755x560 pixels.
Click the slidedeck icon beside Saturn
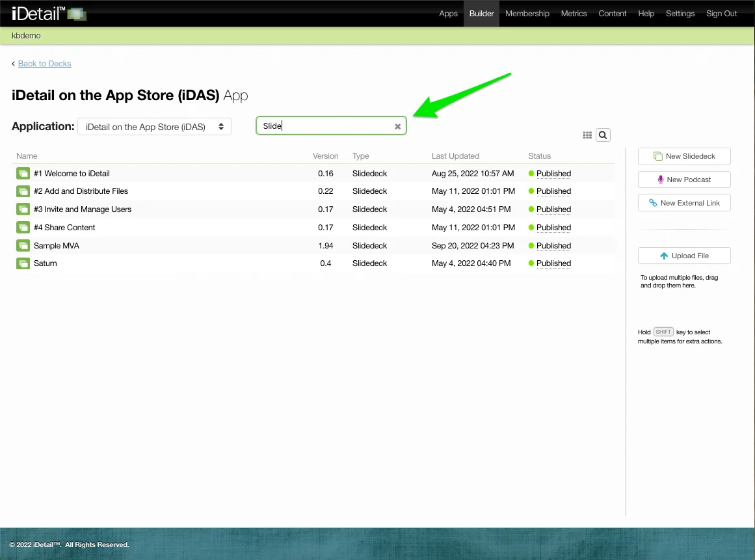pos(23,263)
